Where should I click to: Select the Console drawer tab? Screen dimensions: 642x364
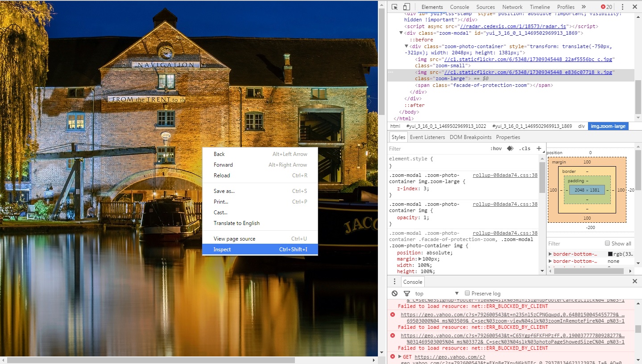tap(413, 282)
